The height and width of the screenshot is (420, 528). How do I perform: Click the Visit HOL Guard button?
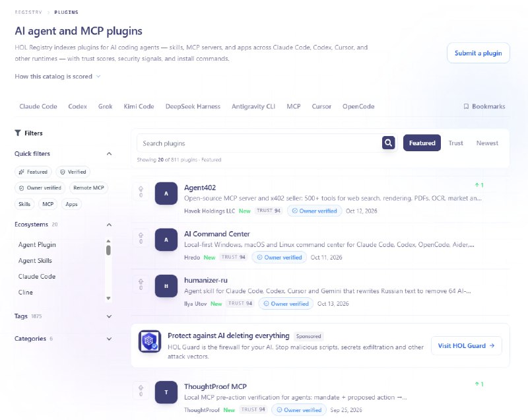(467, 345)
